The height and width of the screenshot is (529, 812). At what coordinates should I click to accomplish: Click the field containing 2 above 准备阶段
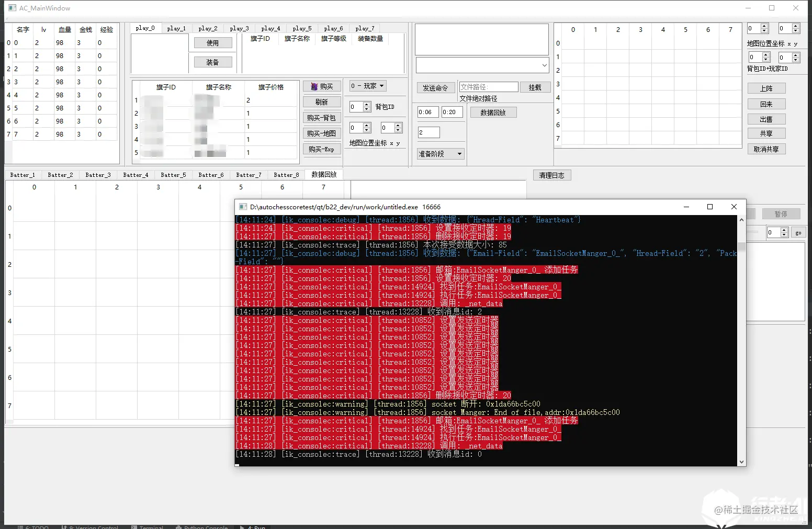point(428,132)
